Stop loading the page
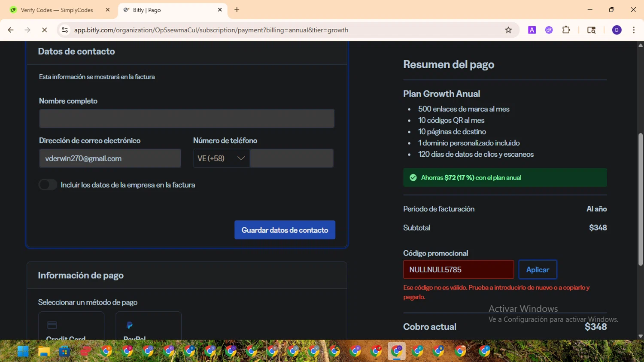Image resolution: width=644 pixels, height=362 pixels. pyautogui.click(x=44, y=30)
